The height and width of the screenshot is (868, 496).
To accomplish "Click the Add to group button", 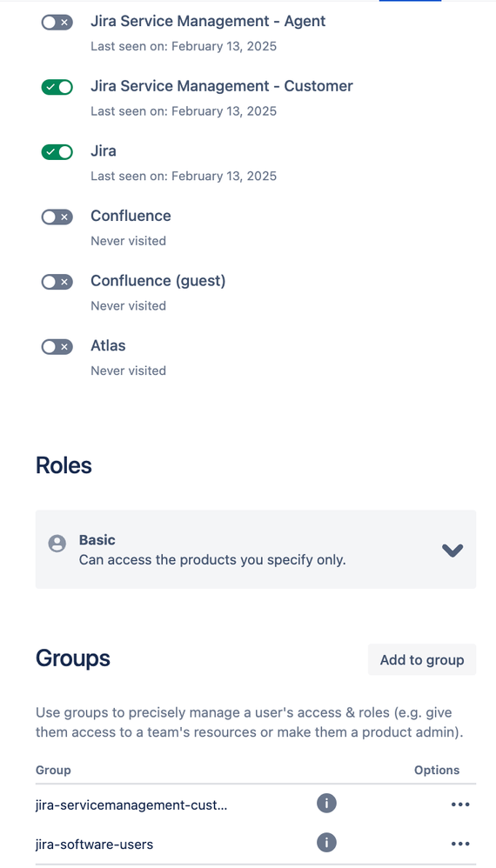I will coord(422,659).
